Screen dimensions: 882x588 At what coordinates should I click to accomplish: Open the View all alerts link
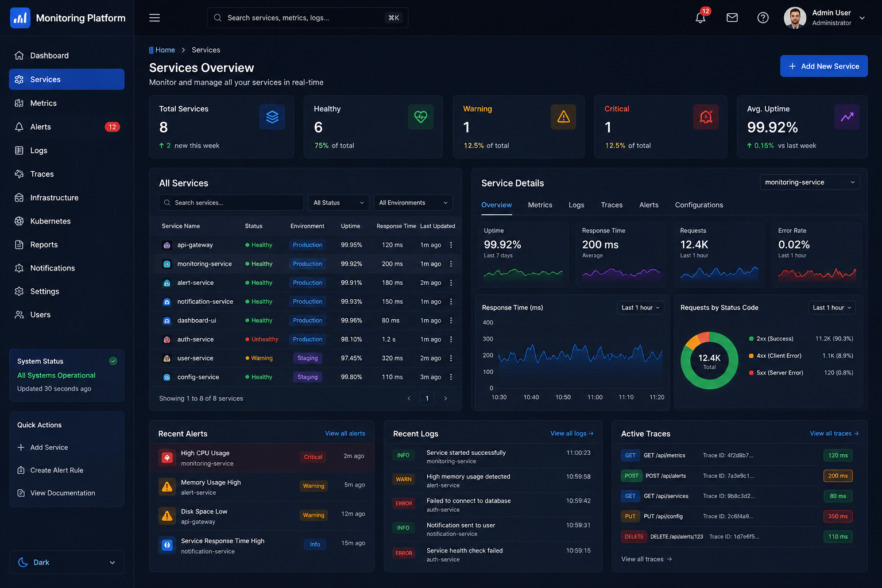pos(345,434)
